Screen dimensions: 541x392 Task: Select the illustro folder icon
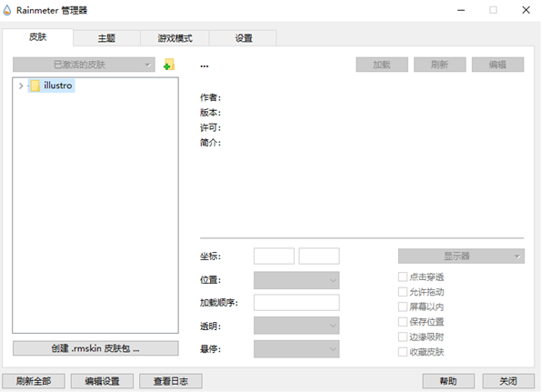(x=35, y=85)
